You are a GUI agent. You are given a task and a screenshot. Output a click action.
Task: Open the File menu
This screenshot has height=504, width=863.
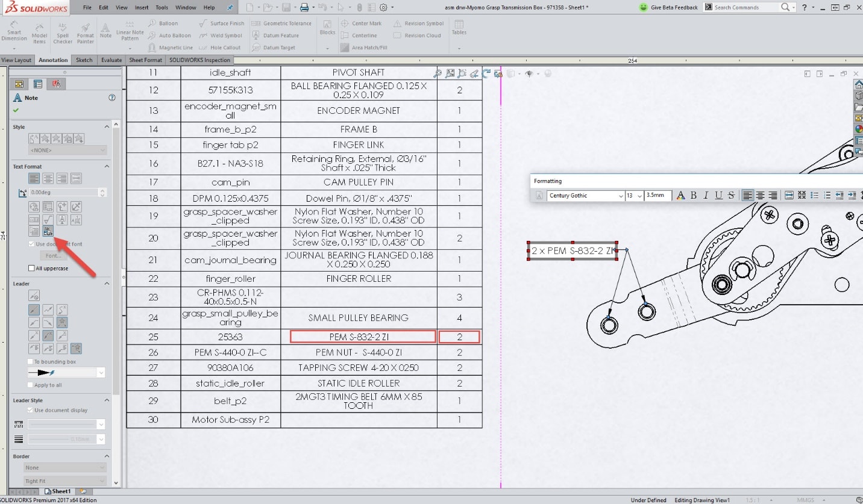[x=87, y=7]
